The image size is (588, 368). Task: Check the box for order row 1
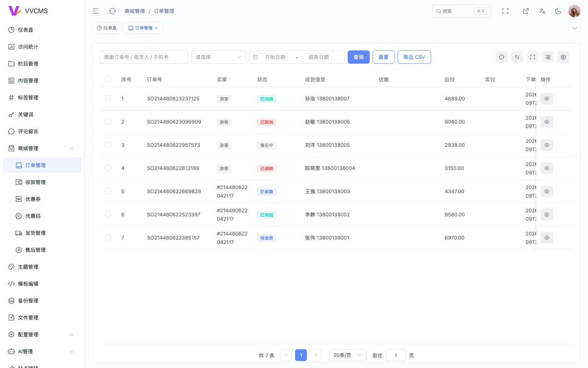coord(108,98)
